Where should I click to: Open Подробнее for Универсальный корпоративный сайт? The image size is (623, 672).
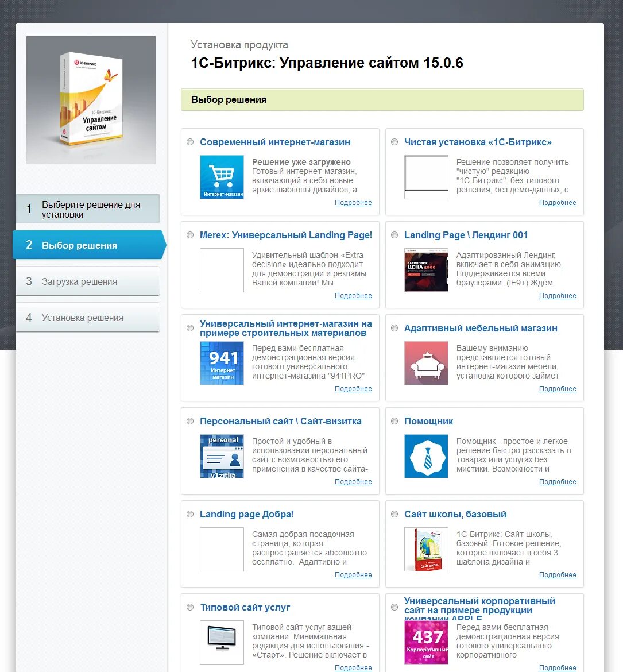[558, 668]
